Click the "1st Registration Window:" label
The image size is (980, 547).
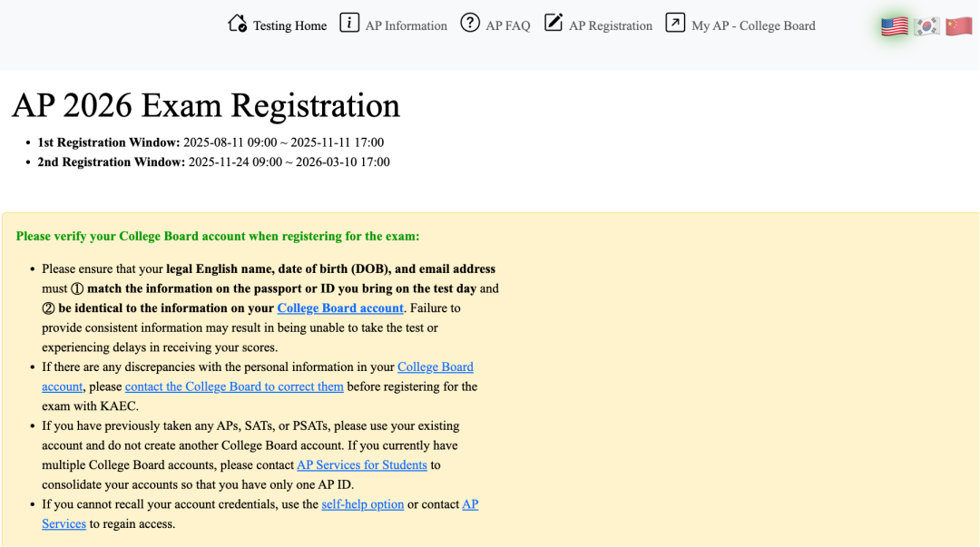pos(109,142)
